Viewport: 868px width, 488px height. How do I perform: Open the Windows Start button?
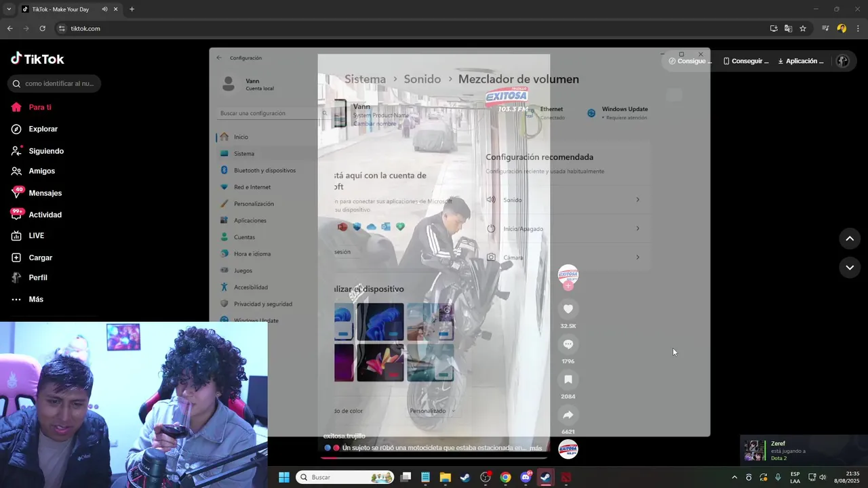coord(284,477)
